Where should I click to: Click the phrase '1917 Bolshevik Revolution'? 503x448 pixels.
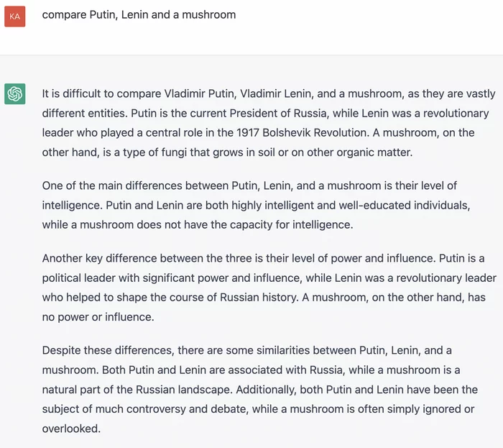(303, 132)
